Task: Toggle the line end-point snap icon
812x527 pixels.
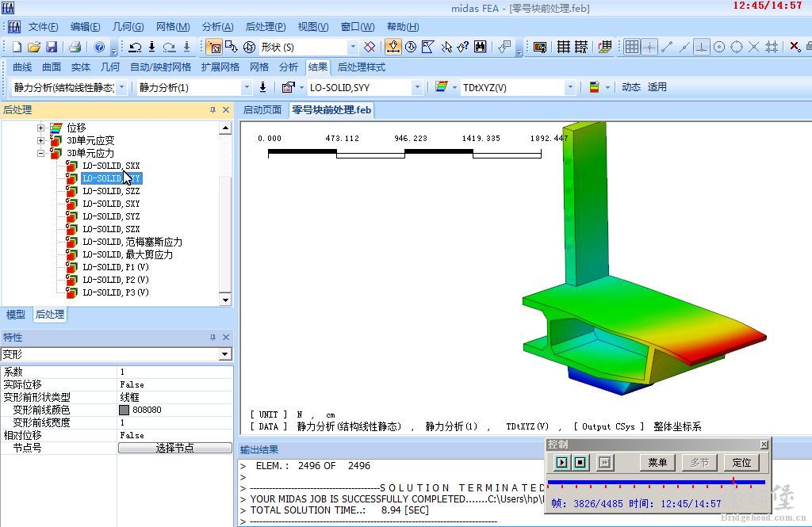Action: 667,47
